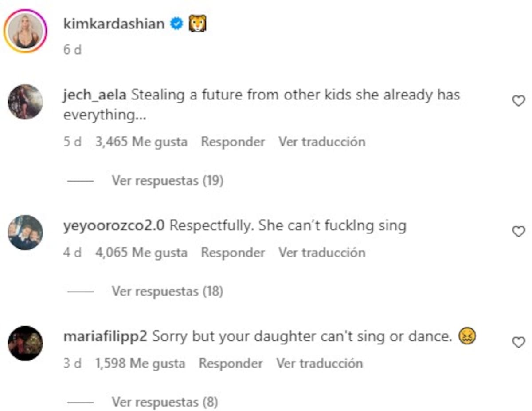View the 4,065 Me gusta count

(140, 252)
